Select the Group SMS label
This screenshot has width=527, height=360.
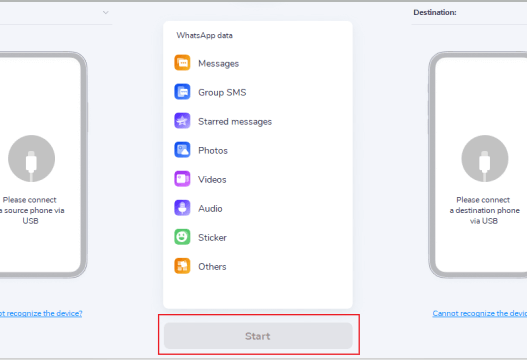[x=222, y=92]
